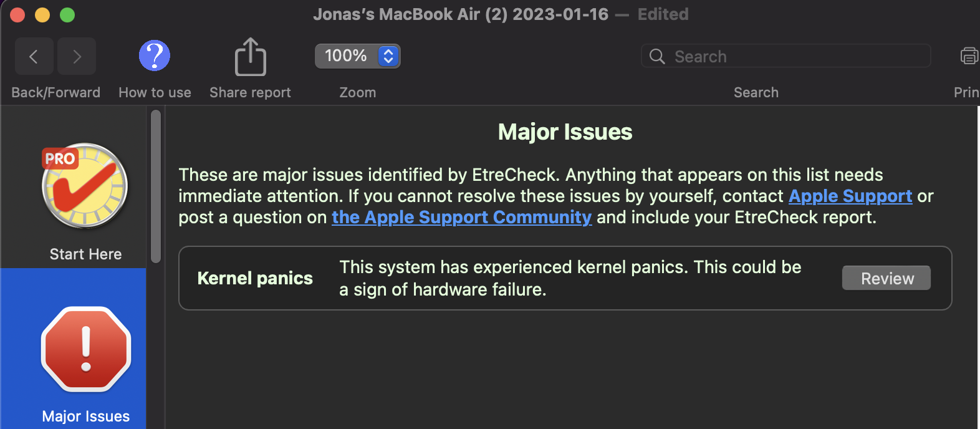
Task: Select the Major Issues stop-sign icon
Action: click(x=86, y=349)
